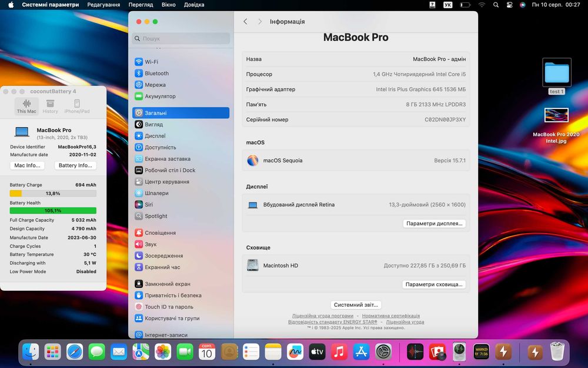Select Мережа in settings sidebar

181,85
